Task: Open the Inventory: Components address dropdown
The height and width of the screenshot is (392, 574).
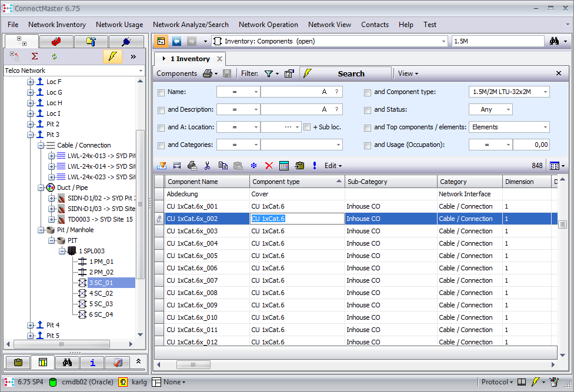Action: pos(443,41)
